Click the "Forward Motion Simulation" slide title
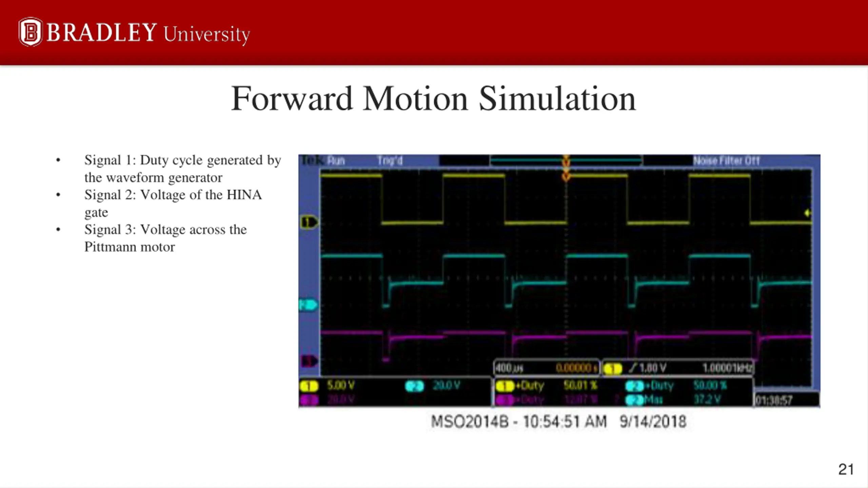 [433, 99]
